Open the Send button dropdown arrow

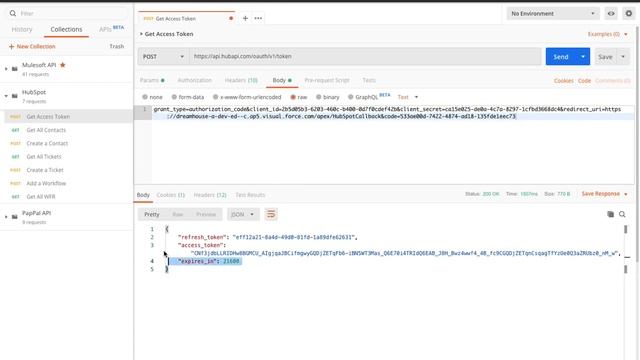583,57
